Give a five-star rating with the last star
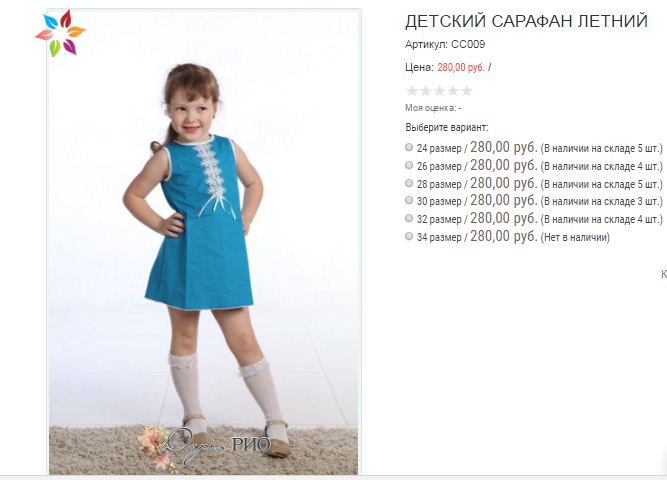Viewport: 667px width, 480px height. point(466,91)
